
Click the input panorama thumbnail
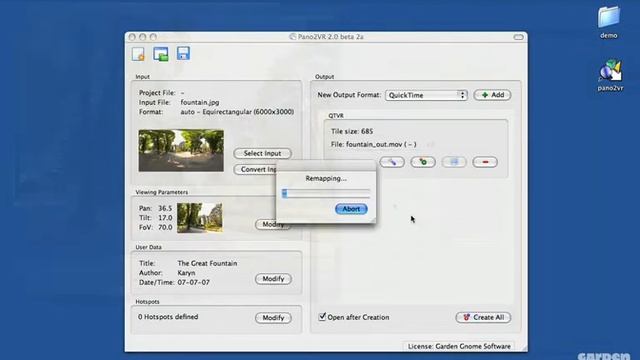click(181, 151)
